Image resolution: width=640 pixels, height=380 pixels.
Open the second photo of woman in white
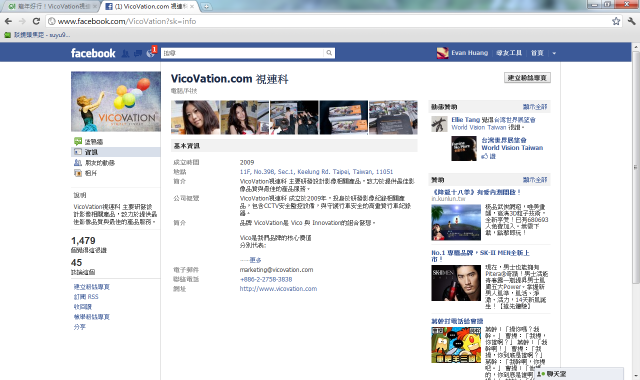(x=244, y=118)
